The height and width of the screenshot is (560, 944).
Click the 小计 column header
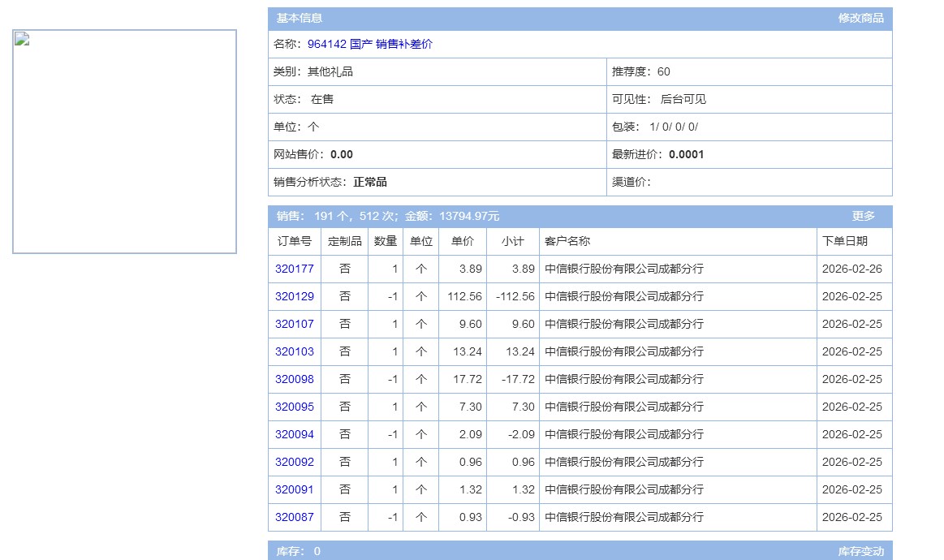[512, 241]
